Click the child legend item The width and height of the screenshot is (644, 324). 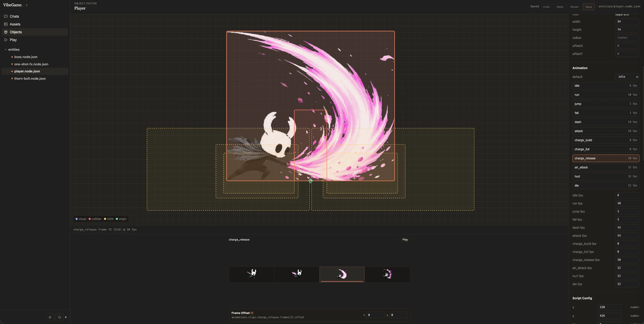[x=109, y=219]
